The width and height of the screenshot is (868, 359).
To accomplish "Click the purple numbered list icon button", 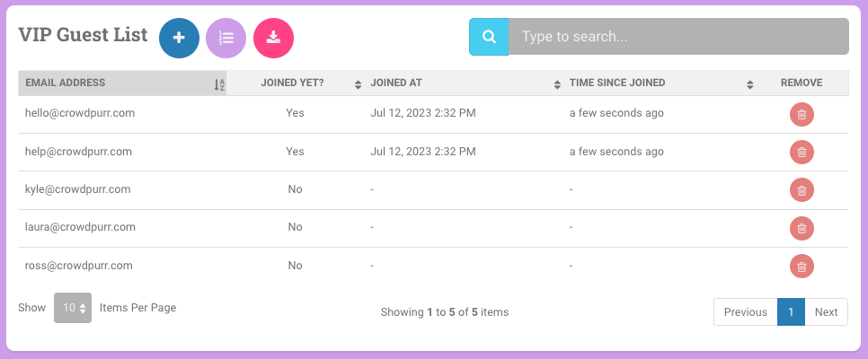I will 226,39.
